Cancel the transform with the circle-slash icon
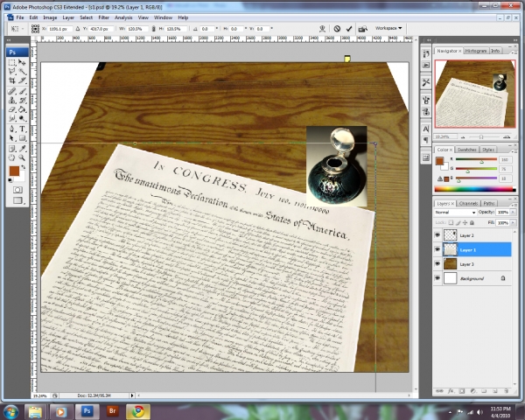Screen dimensions: 525x420 coord(337,29)
